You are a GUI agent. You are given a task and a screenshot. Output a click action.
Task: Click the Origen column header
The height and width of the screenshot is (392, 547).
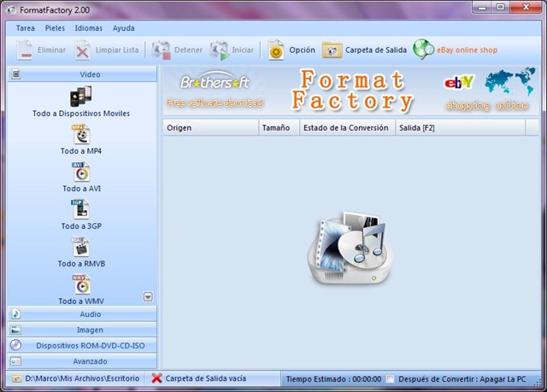[210, 128]
